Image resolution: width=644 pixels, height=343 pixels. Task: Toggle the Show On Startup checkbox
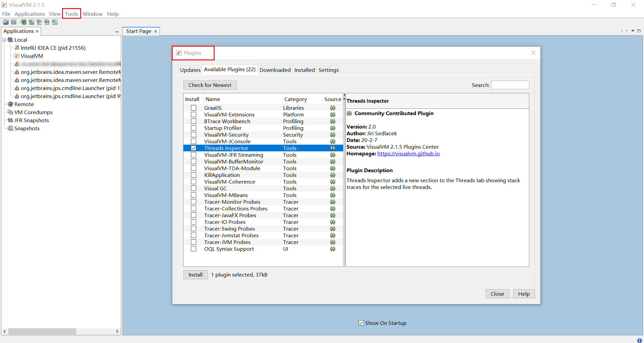[x=361, y=323]
